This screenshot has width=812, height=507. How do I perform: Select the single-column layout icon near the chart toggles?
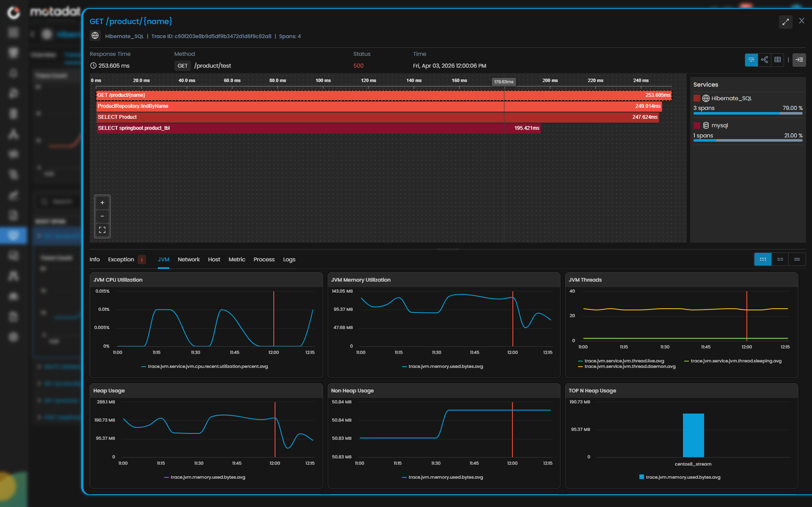(797, 259)
